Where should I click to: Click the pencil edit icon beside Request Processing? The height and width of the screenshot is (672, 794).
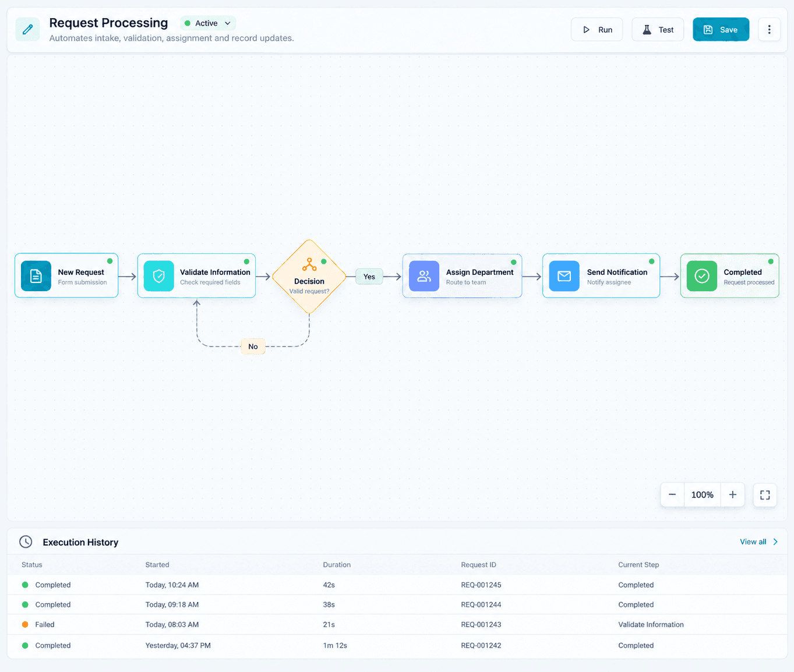[27, 29]
